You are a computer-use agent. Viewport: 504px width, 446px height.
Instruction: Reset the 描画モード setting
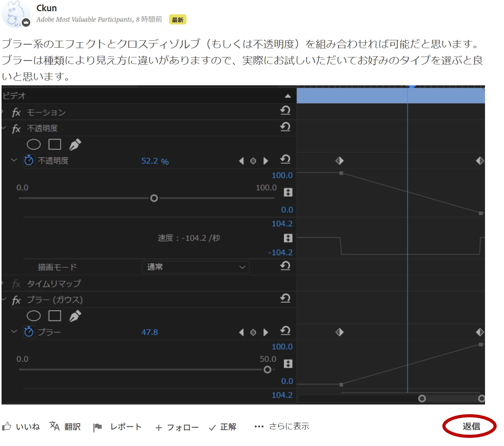[x=285, y=266]
